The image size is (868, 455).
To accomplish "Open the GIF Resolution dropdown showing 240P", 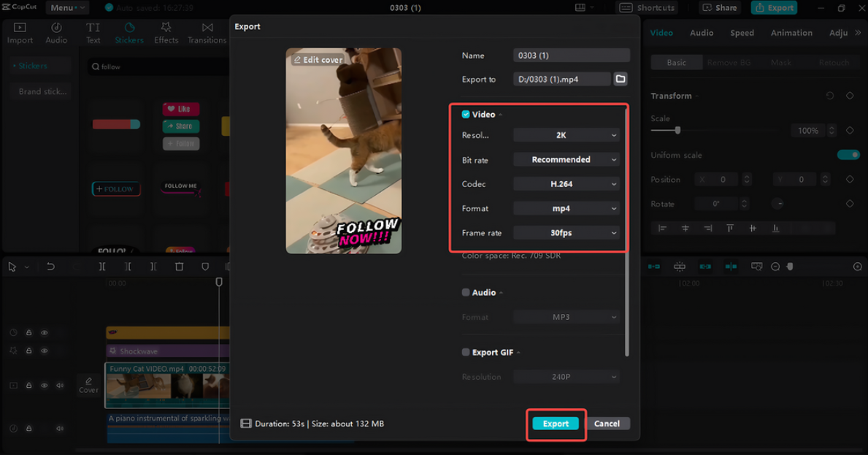I will point(566,377).
